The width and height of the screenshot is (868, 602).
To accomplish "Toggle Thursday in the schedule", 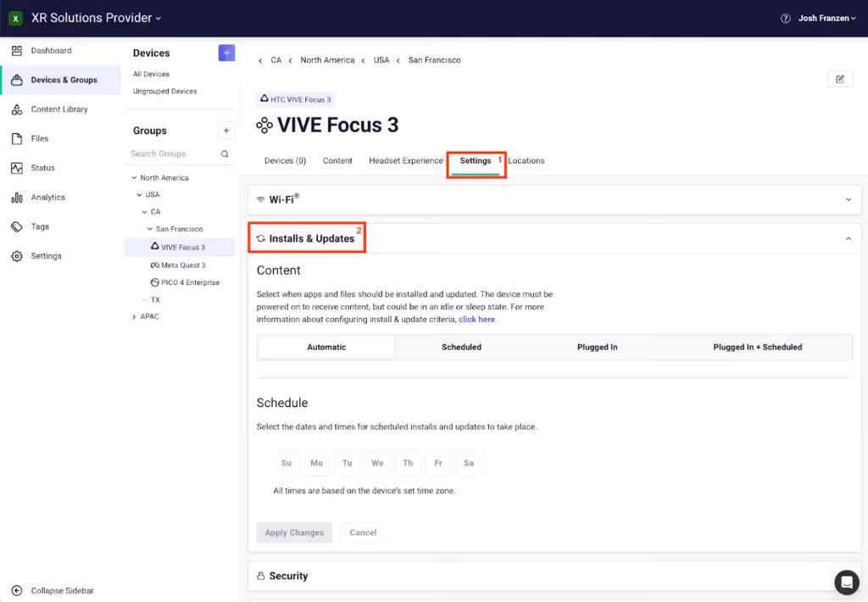I will [408, 463].
